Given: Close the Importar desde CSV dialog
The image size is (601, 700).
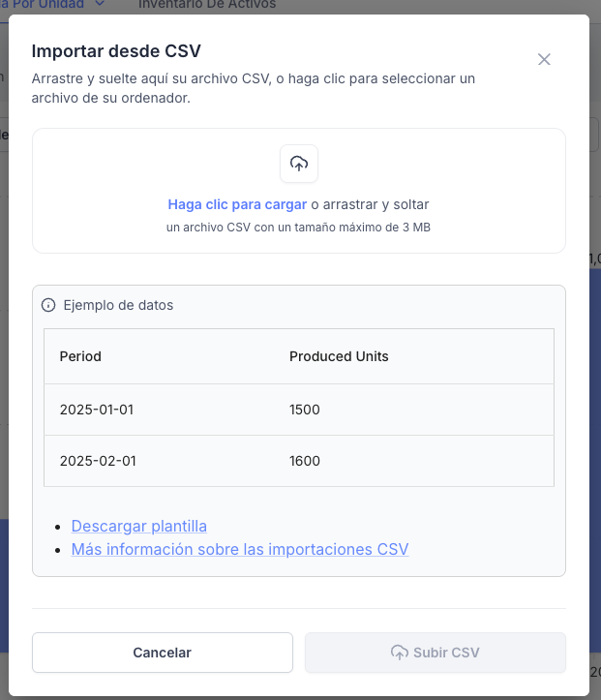Looking at the screenshot, I should (544, 59).
